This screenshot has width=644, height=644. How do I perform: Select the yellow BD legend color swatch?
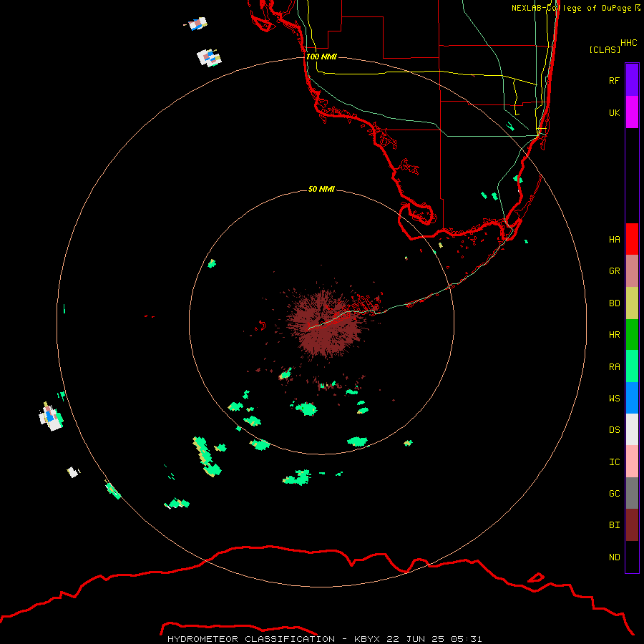[x=632, y=303]
